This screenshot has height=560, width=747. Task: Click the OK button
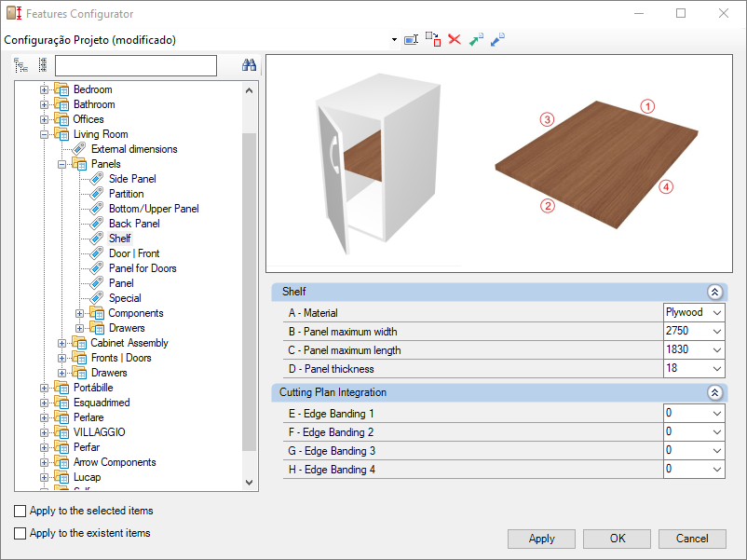coord(618,539)
